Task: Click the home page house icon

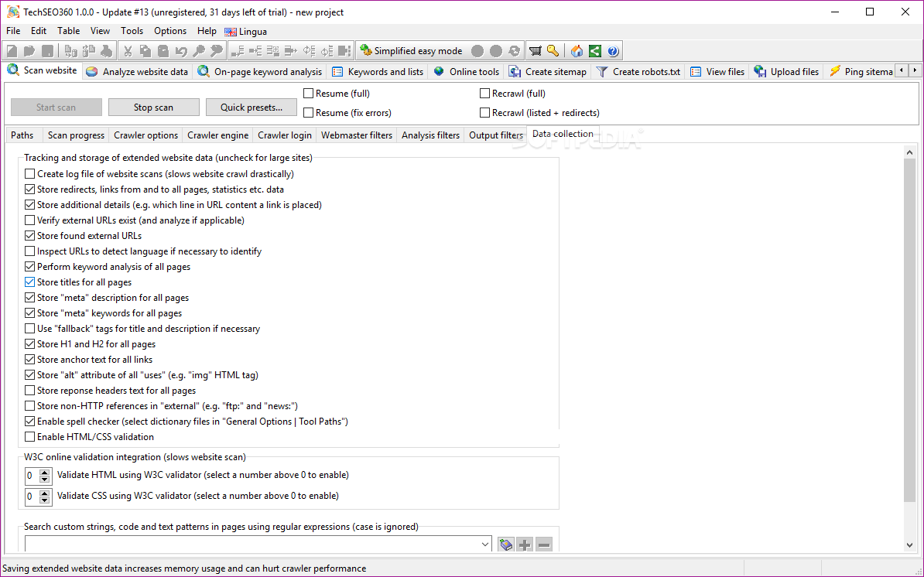Action: coord(577,51)
